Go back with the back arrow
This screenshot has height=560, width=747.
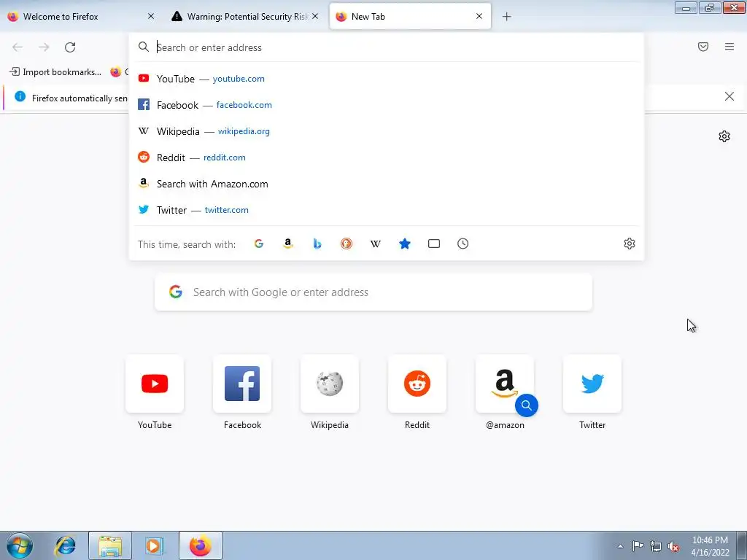[18, 47]
